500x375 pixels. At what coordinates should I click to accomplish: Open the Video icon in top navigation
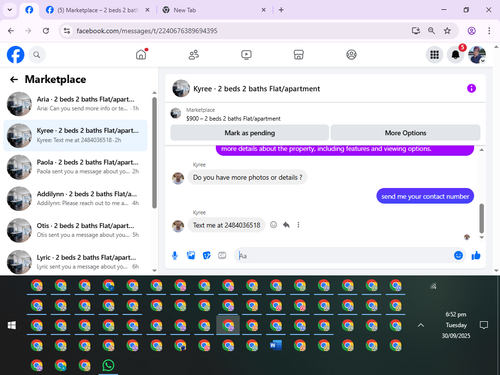pos(246,55)
